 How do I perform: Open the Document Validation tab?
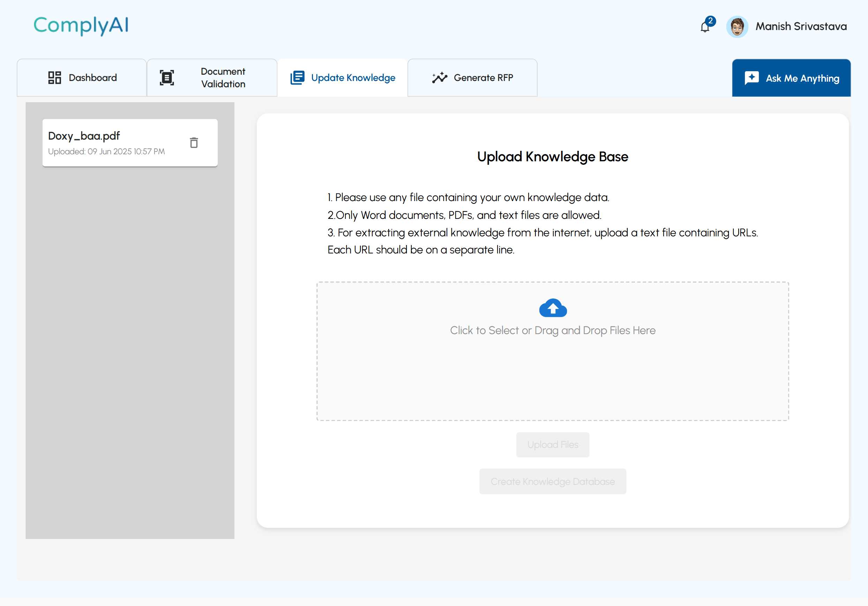pos(212,77)
